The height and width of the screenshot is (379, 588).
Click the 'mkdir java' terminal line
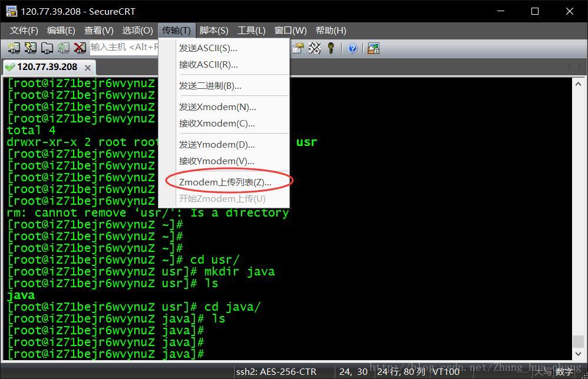141,271
